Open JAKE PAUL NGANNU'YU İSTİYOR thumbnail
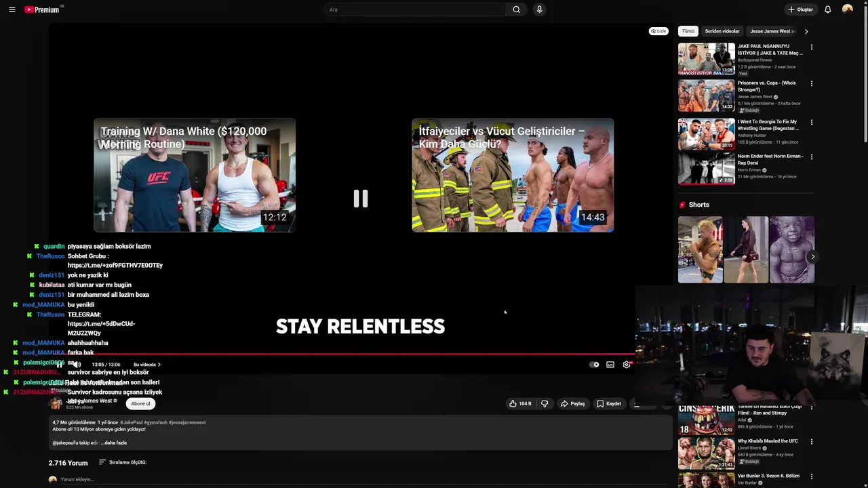 click(706, 59)
